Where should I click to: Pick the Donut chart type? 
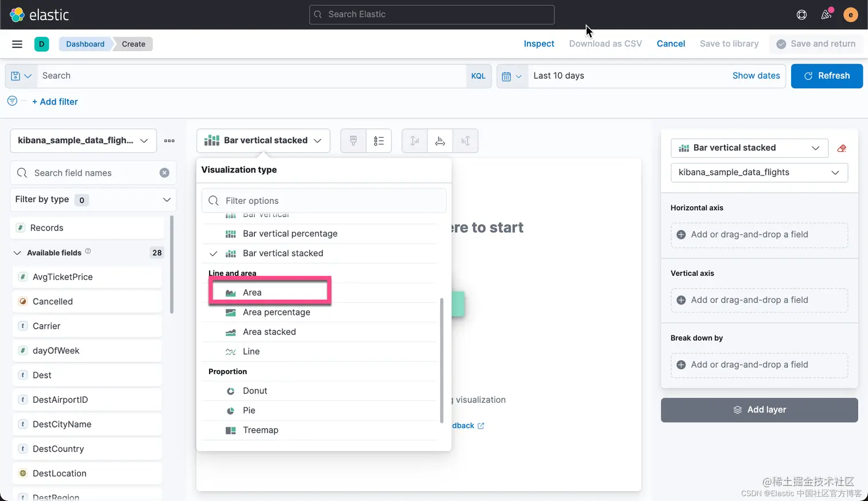pos(319,391)
